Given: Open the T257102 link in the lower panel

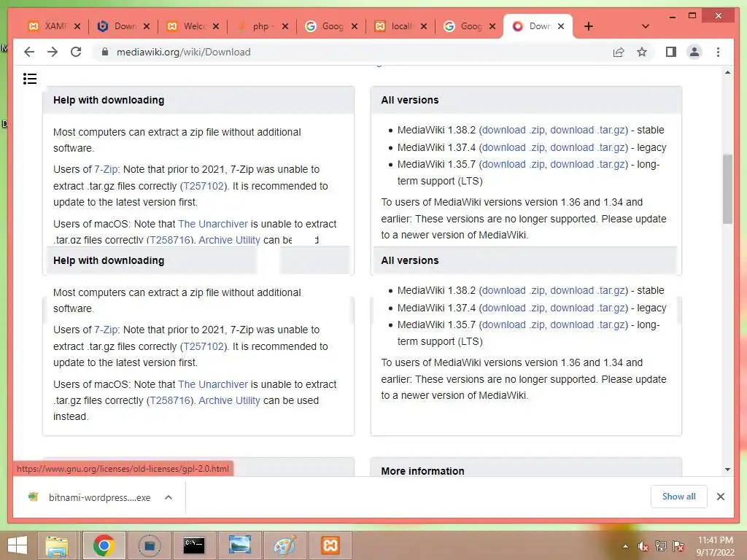Looking at the screenshot, I should click(204, 346).
